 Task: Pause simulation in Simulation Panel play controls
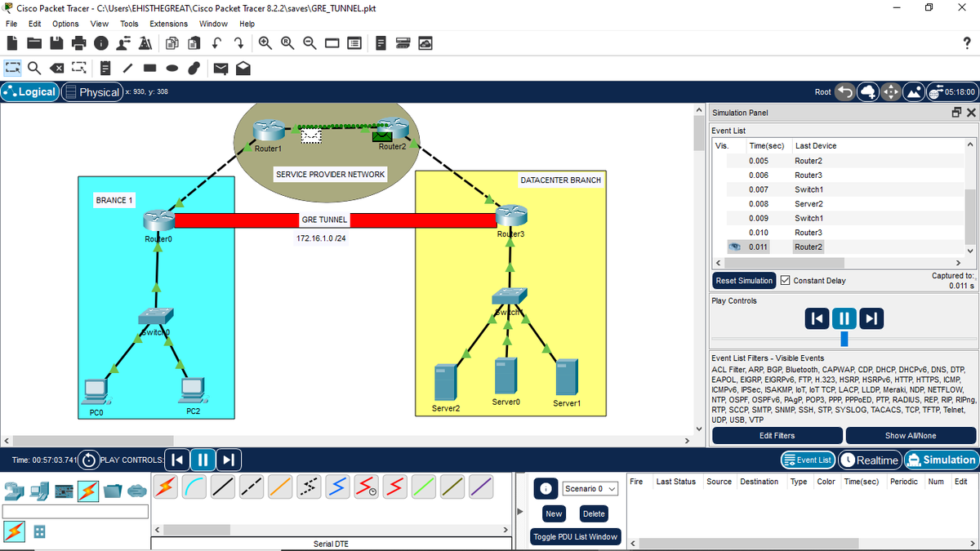(844, 318)
